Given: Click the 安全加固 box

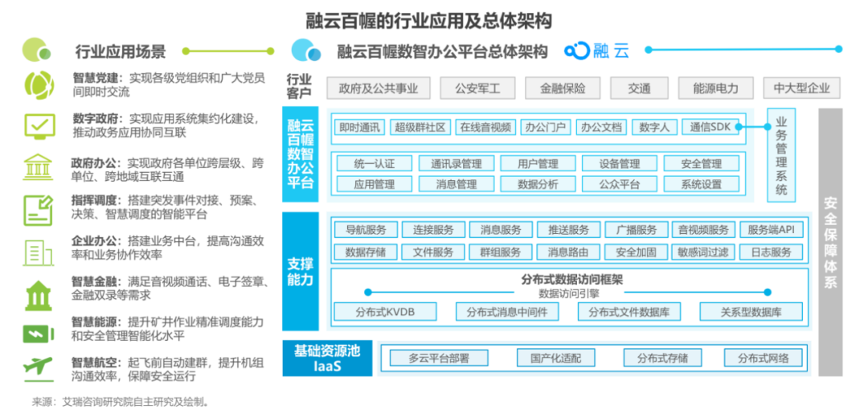Looking at the screenshot, I should [x=636, y=252].
